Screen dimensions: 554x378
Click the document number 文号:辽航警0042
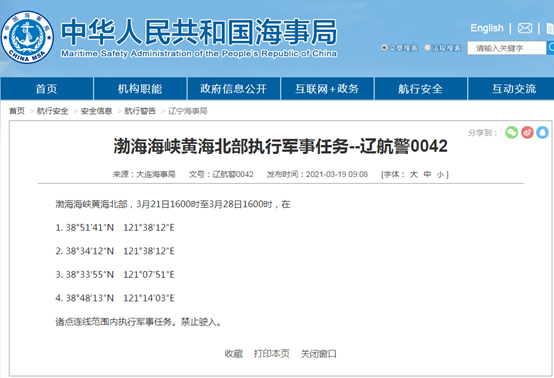click(221, 174)
